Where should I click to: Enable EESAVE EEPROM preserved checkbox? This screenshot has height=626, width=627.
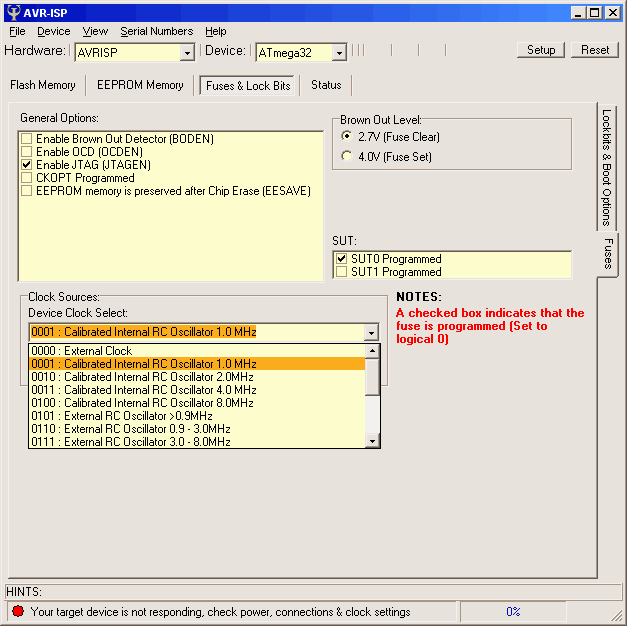[27, 191]
